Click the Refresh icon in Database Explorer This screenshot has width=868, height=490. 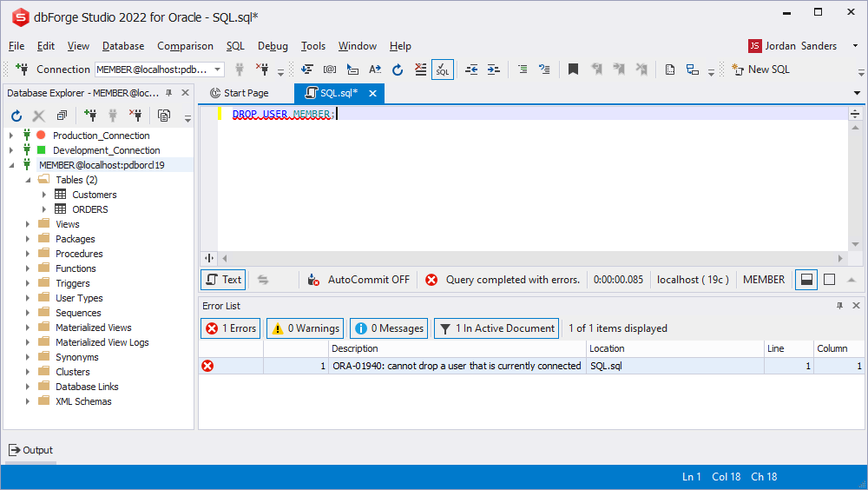(x=16, y=116)
